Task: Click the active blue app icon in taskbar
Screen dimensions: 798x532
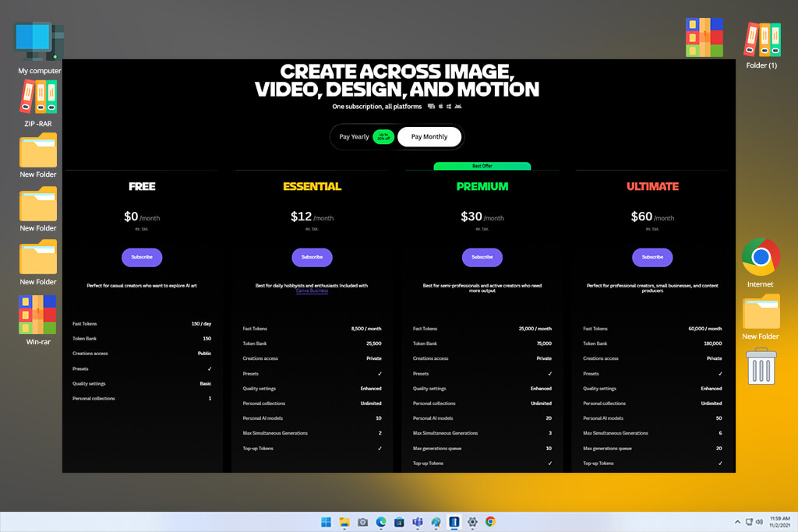Action: [454, 522]
